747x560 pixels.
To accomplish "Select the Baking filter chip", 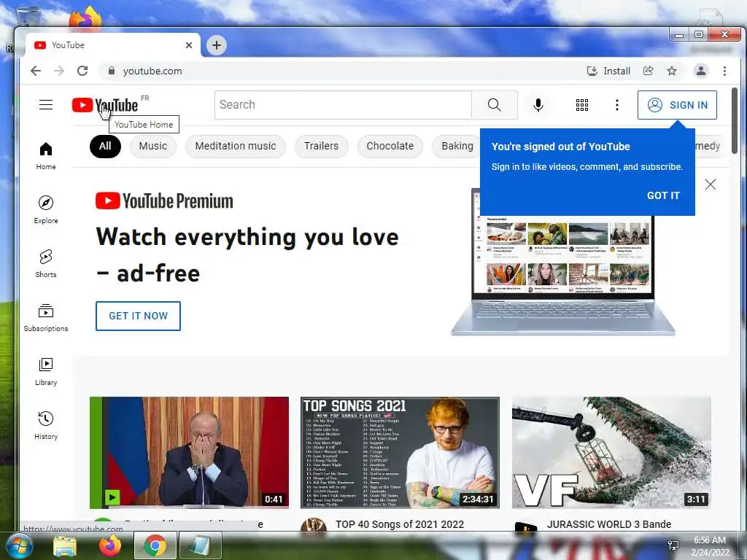I will pos(456,146).
